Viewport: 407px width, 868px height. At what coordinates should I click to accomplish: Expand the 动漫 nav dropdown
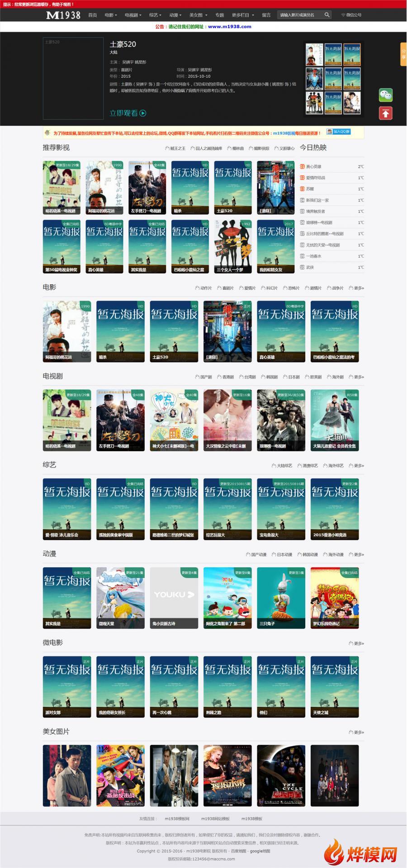[175, 15]
